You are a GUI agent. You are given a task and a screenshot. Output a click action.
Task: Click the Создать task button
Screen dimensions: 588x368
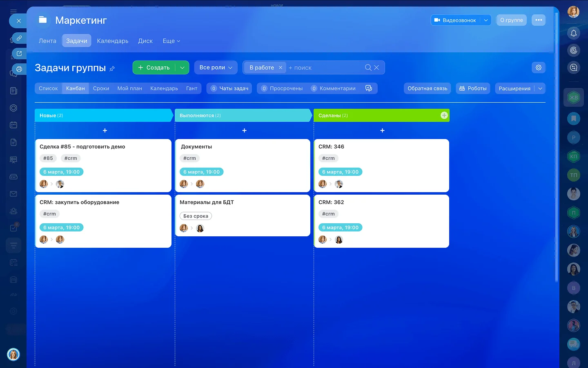pyautogui.click(x=154, y=67)
